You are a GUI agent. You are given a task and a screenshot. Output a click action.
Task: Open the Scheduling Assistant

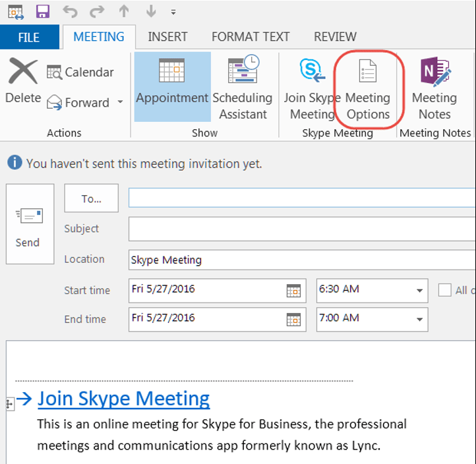point(243,87)
